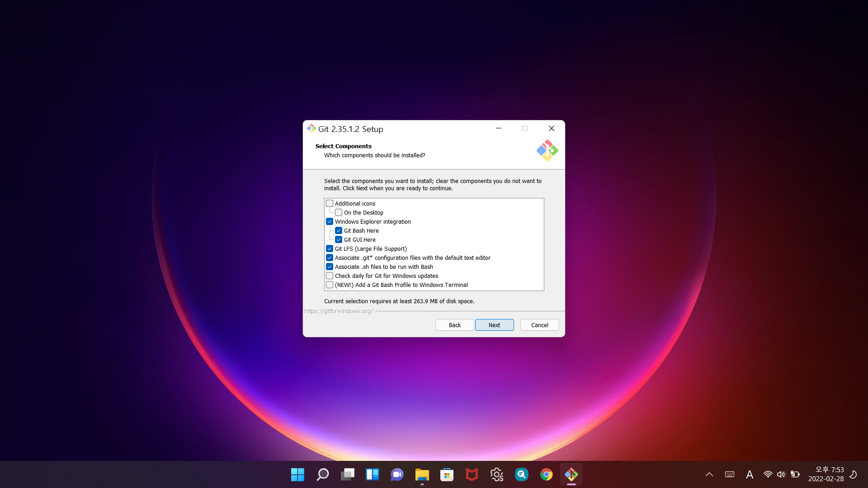Open Microsoft Store taskbar icon
The image size is (868, 488).
[x=447, y=474]
